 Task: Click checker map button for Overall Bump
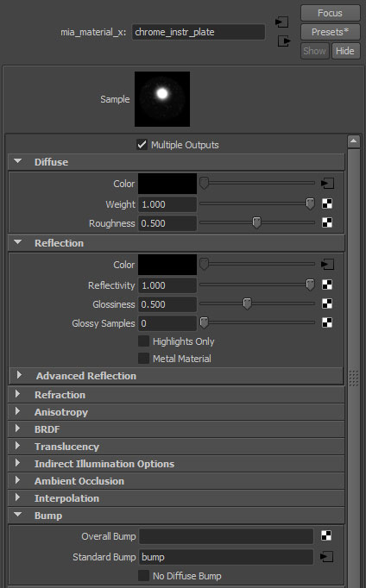point(326,536)
